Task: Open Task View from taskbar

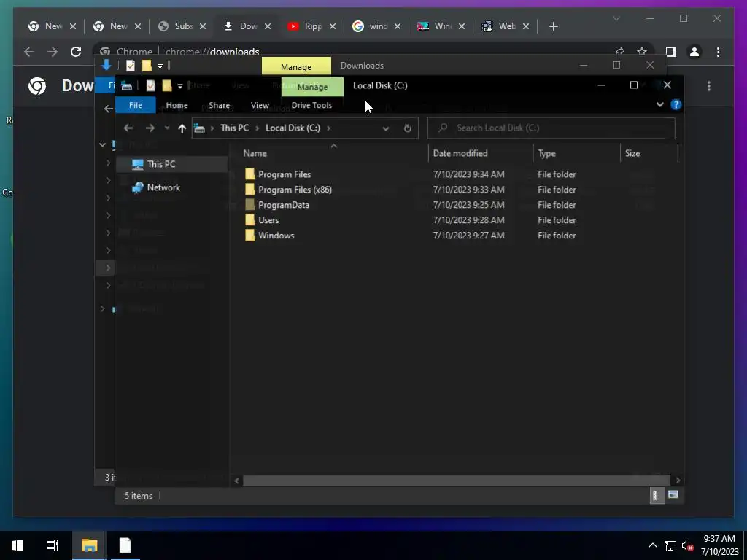Action: (53, 545)
